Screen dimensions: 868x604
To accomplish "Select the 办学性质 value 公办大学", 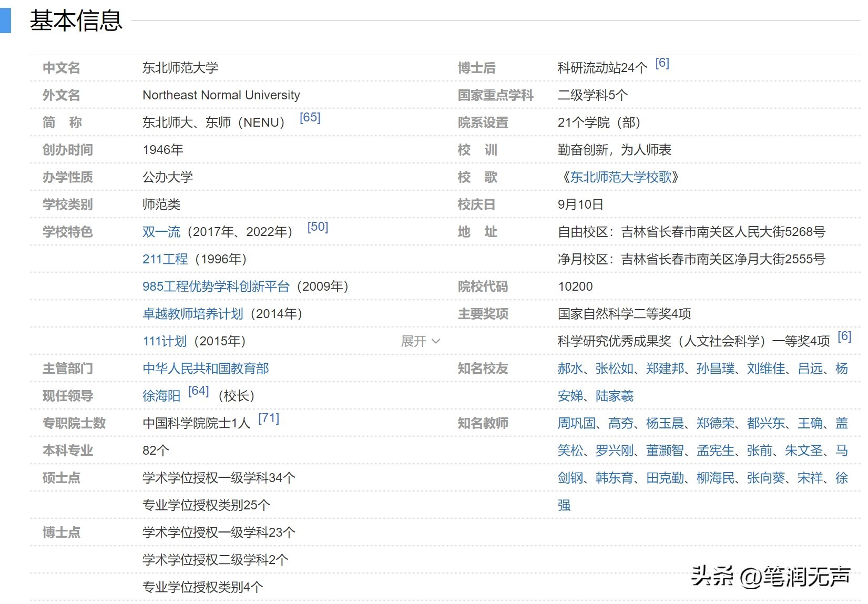I will 168,177.
